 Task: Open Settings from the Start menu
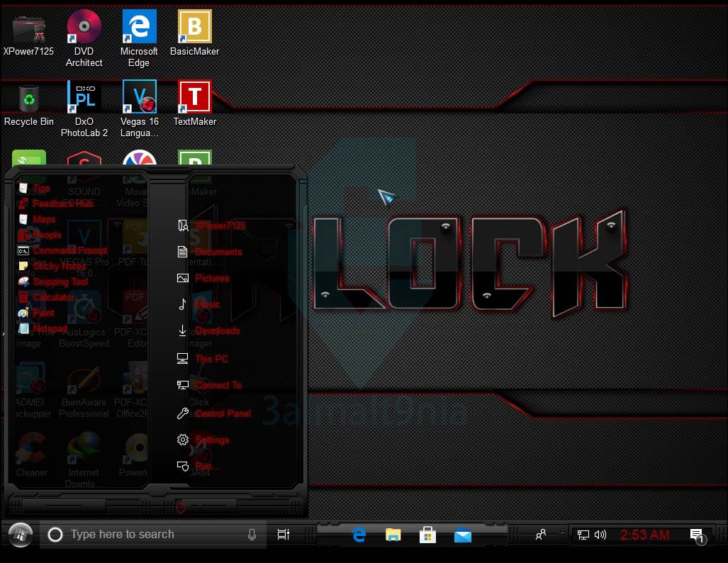coord(203,440)
